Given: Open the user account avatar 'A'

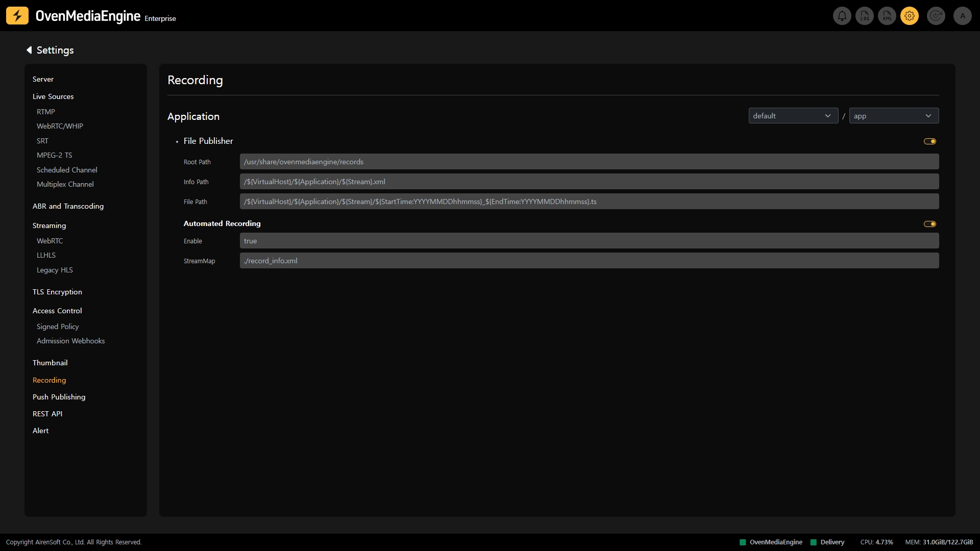Looking at the screenshot, I should (963, 16).
